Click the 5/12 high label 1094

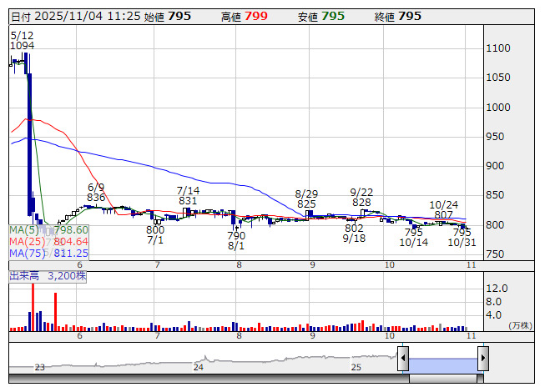[22, 45]
